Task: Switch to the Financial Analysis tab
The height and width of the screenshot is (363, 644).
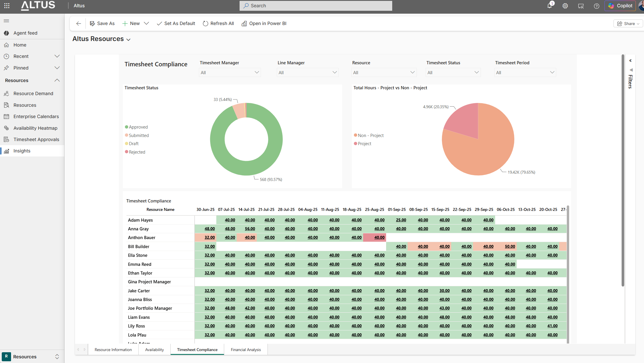Action: tap(246, 350)
